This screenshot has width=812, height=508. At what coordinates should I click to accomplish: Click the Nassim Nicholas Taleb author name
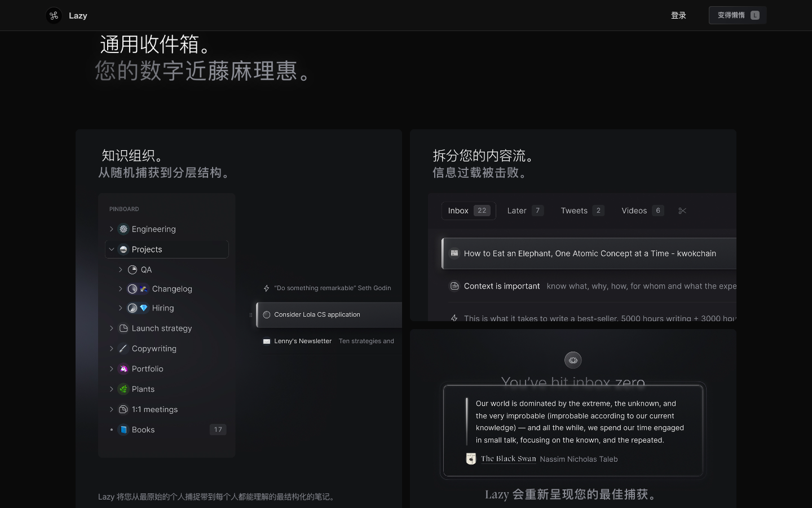click(579, 459)
